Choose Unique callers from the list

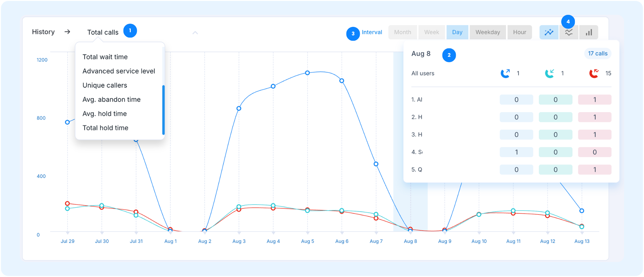tap(105, 85)
